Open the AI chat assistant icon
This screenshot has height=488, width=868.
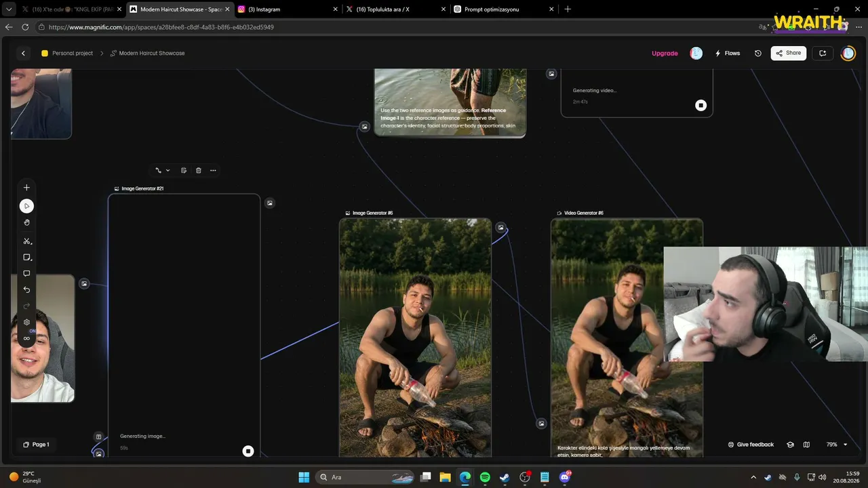(x=823, y=54)
